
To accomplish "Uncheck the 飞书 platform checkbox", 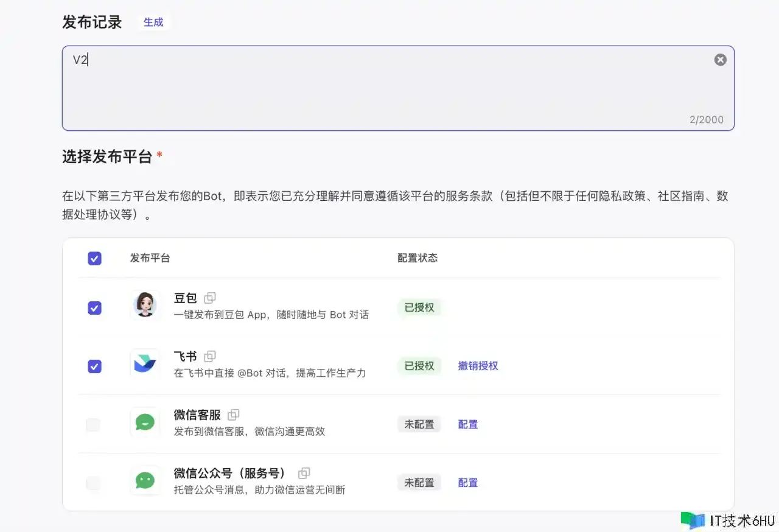I will (94, 366).
